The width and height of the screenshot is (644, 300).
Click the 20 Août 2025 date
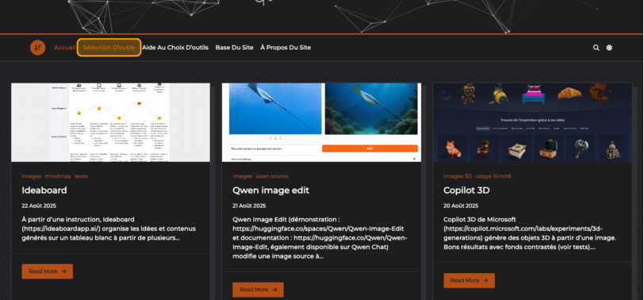pos(461,206)
